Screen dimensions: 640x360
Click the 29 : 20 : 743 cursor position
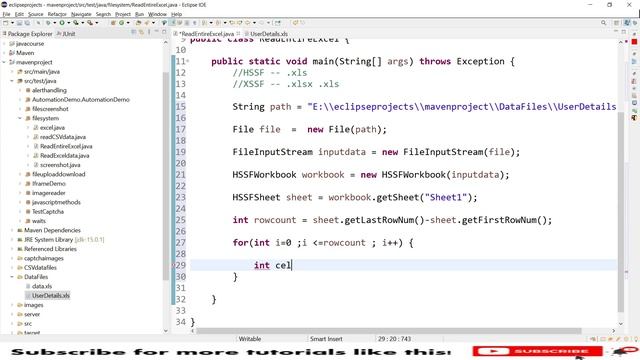click(x=394, y=339)
